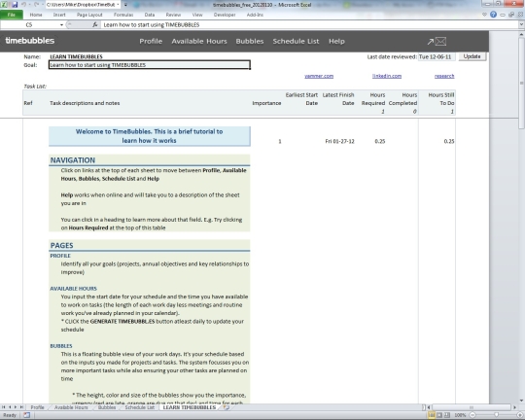Minimize the workbook window using ribbon icon

coord(503,15)
